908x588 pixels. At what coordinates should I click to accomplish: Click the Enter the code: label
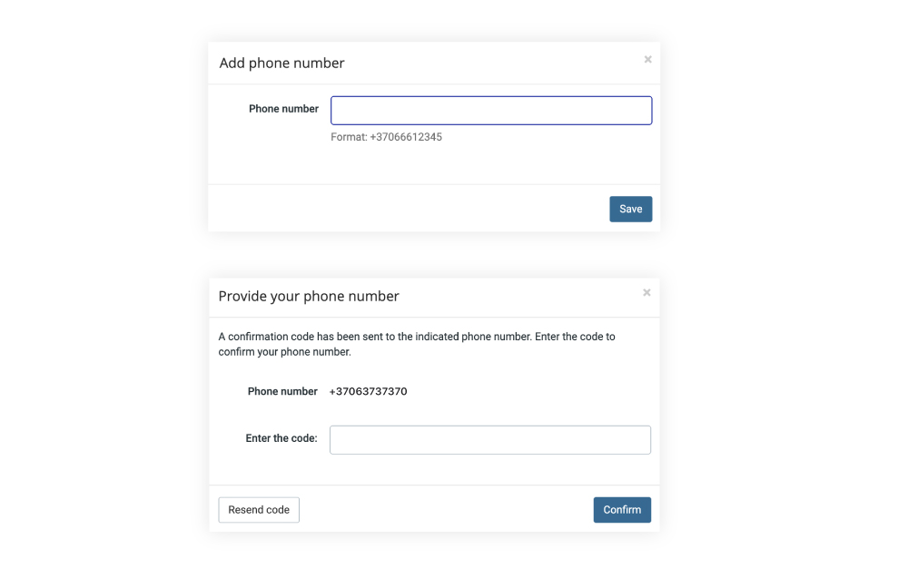[x=281, y=438]
